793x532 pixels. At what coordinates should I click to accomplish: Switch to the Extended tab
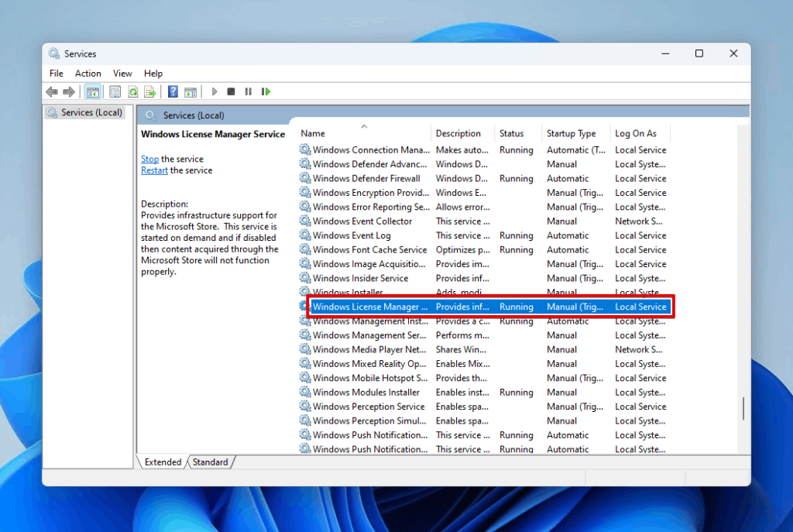click(x=162, y=462)
